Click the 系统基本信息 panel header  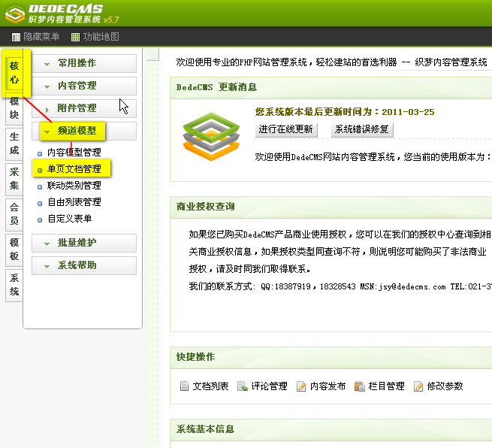click(331, 429)
